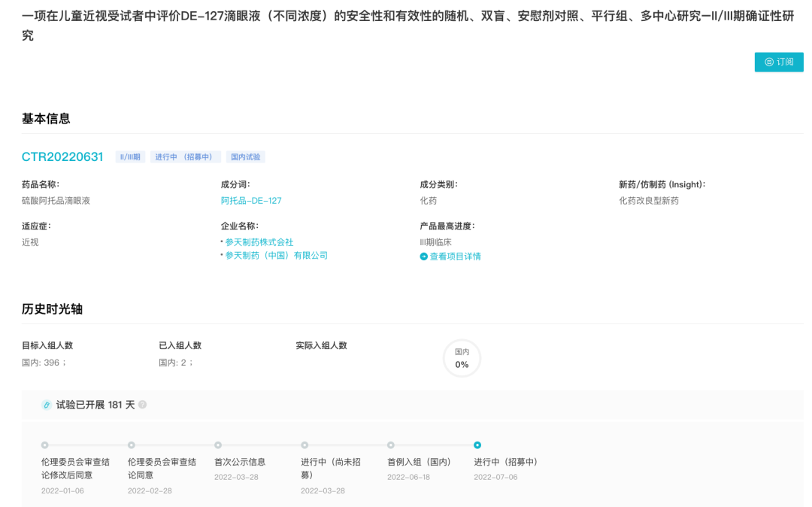Click the 国内试验 tag
Image resolution: width=812 pixels, height=507 pixels.
tap(246, 157)
